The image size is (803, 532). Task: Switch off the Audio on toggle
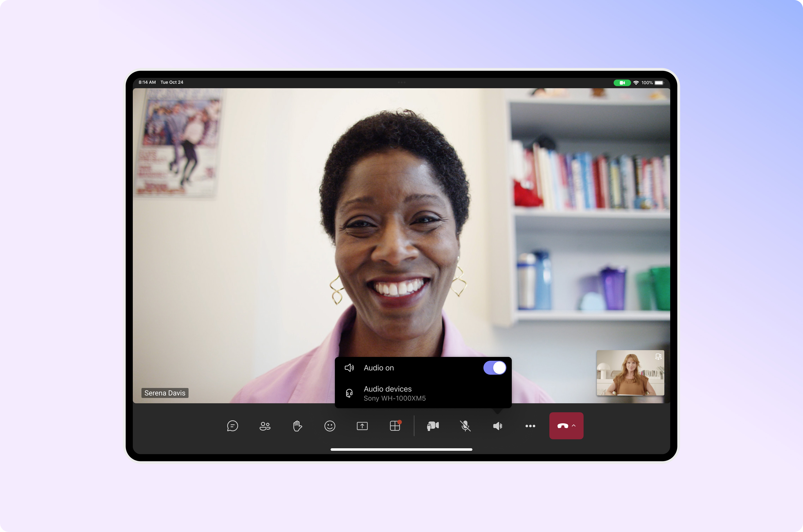coord(495,368)
